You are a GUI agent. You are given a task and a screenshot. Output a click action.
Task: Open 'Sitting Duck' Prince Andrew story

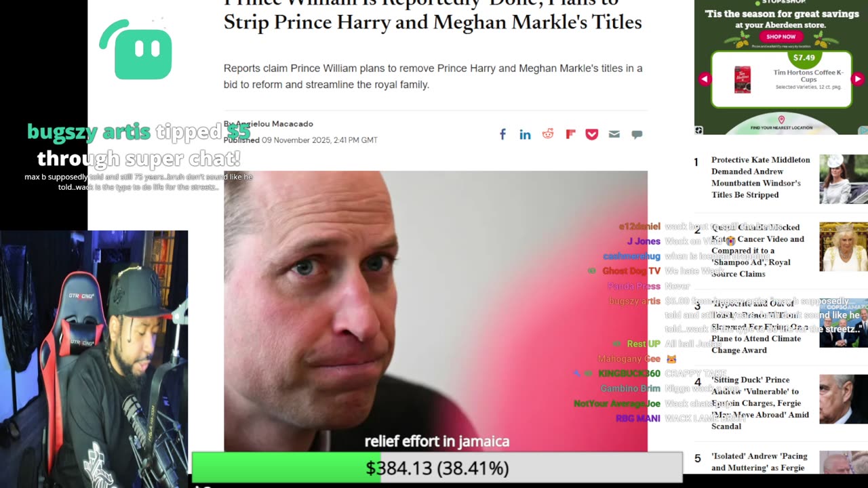760,403
